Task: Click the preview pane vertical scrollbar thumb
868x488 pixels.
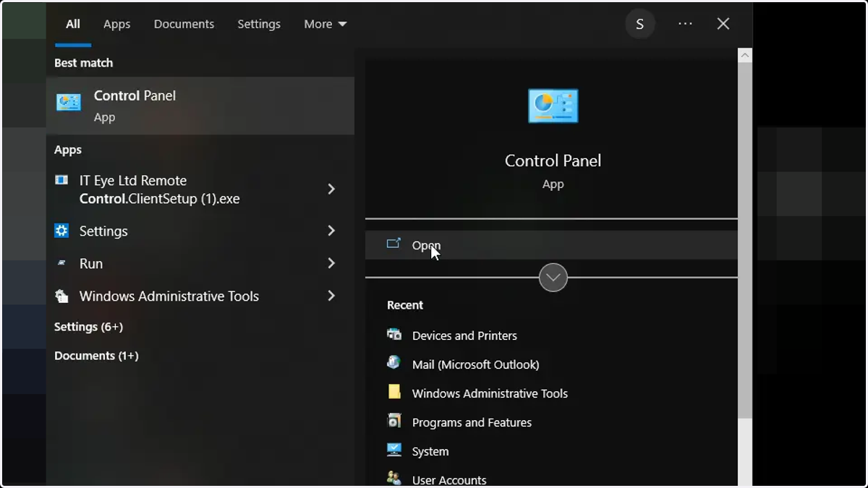Action: (745, 241)
